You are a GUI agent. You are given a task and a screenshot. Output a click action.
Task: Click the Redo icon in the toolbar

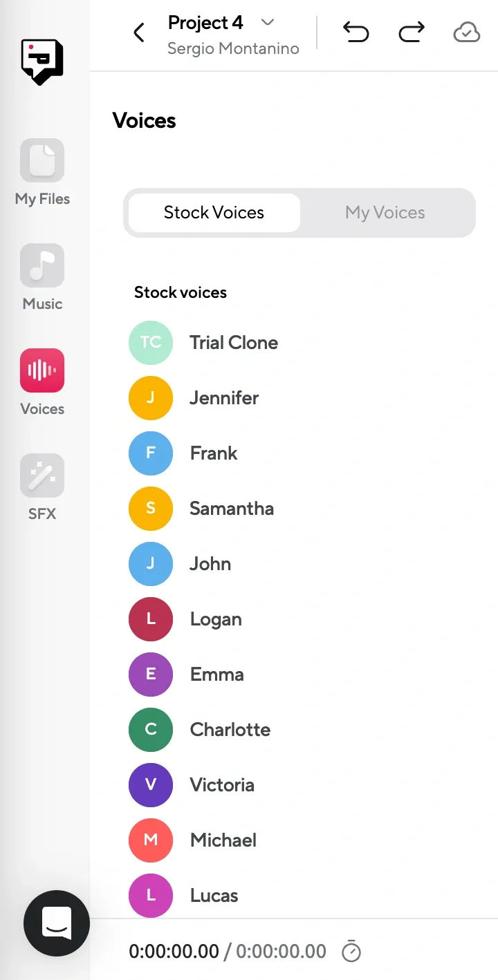(412, 32)
